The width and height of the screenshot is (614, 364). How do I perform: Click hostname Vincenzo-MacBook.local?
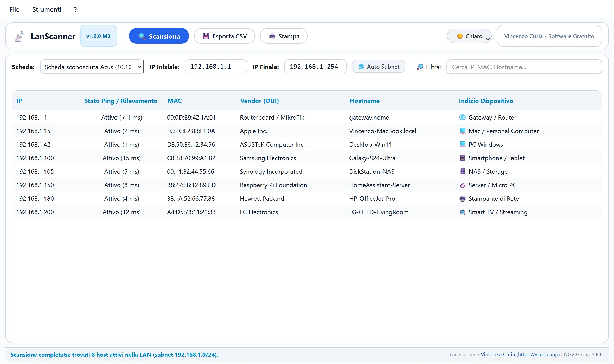pos(383,131)
